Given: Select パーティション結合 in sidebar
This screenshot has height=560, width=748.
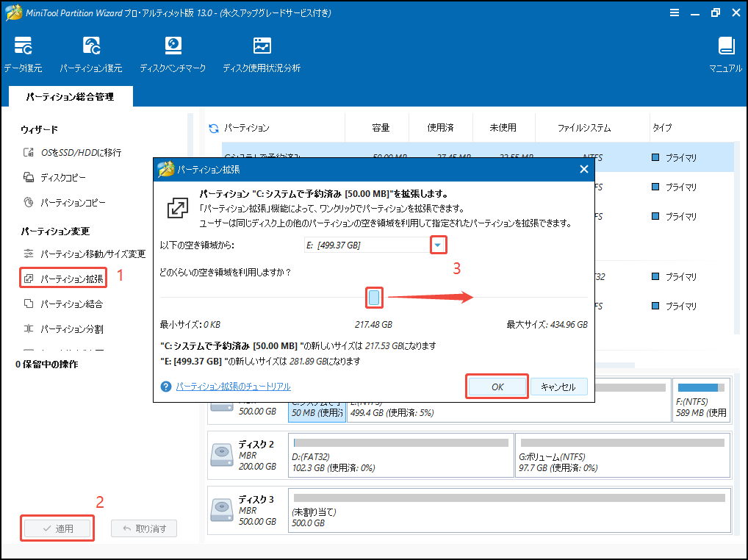Looking at the screenshot, I should click(x=63, y=304).
